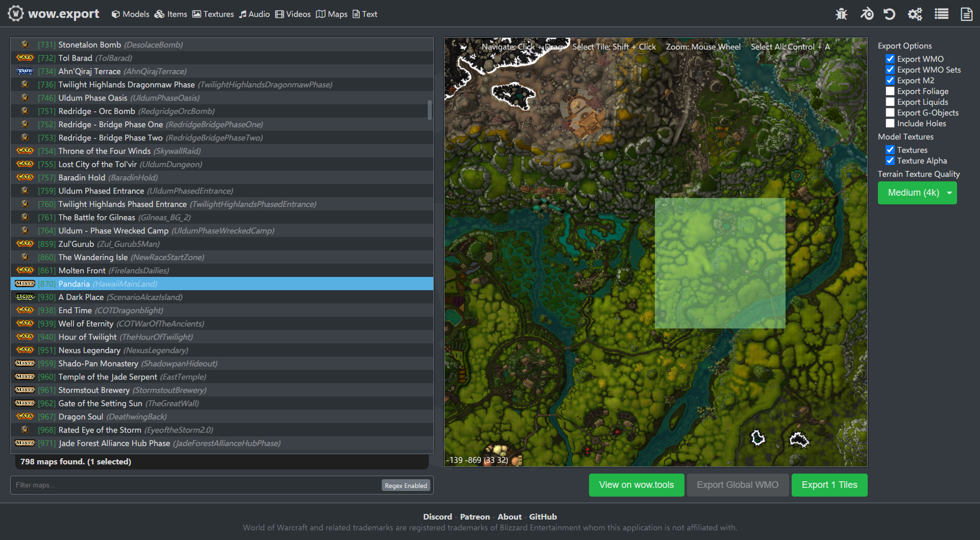
Task: Toggle the Include Holes checkbox
Action: 890,124
